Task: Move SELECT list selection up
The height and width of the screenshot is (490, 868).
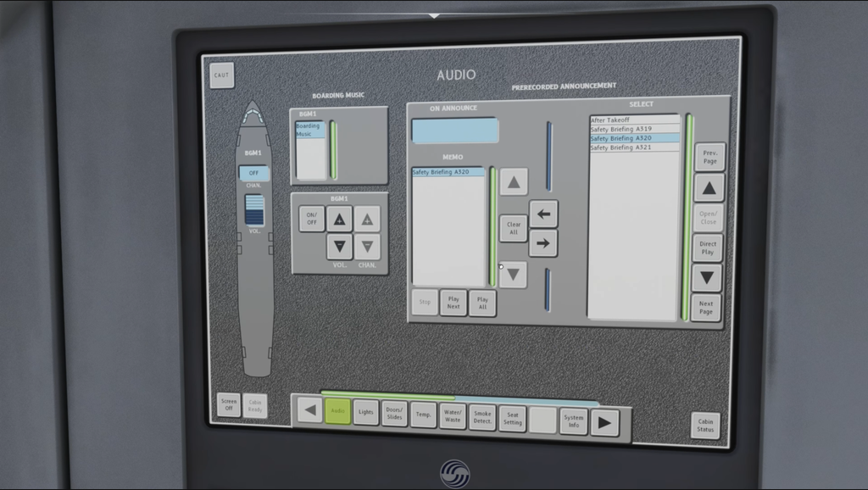Action: click(709, 188)
